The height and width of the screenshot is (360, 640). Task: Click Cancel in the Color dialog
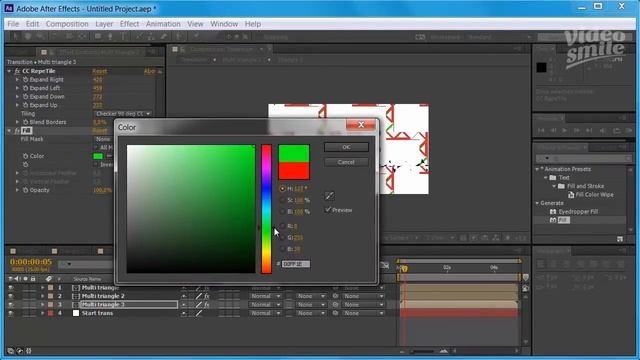click(346, 162)
